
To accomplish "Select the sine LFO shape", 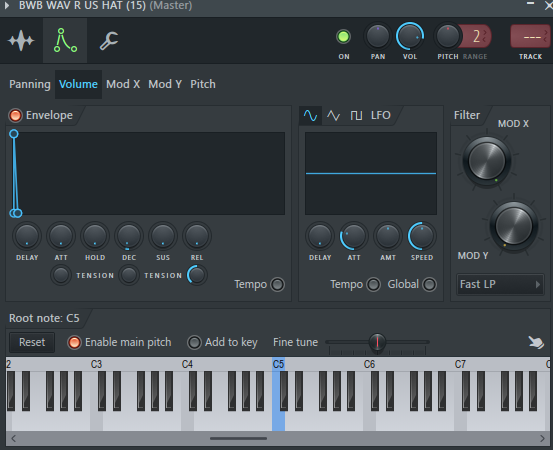I will pyautogui.click(x=310, y=115).
